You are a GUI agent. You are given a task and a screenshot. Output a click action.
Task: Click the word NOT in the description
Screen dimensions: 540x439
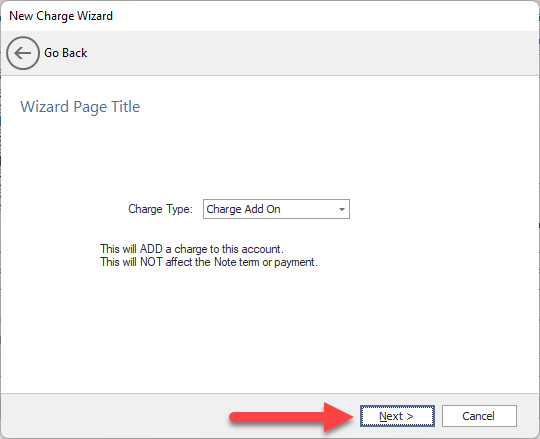151,262
